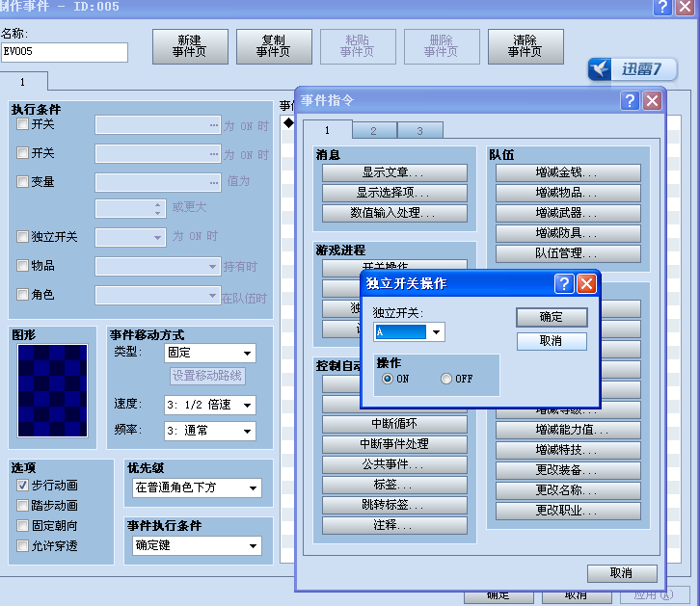Enable the 变量 condition checkbox
The image size is (700, 606).
coord(22,181)
